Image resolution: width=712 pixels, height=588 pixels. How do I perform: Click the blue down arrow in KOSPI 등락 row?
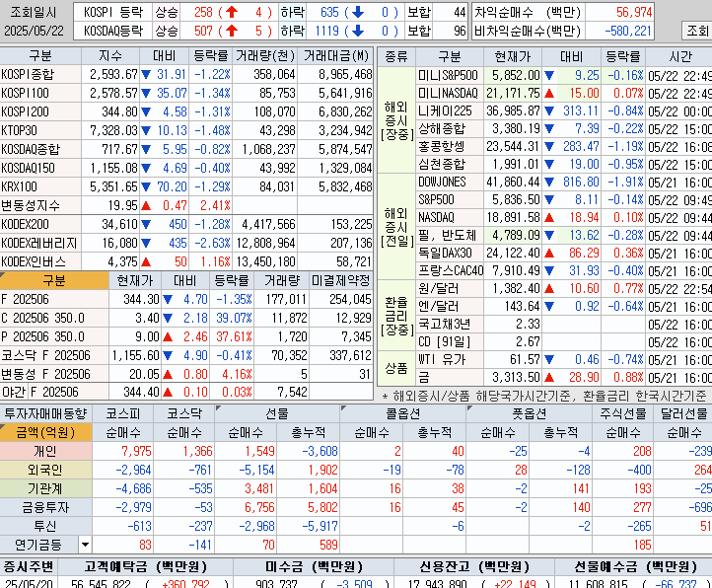coord(358,12)
